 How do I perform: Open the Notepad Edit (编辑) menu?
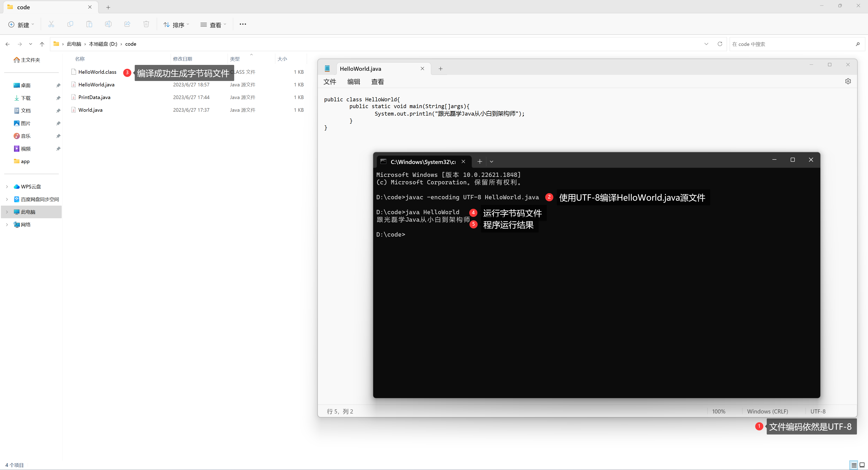(x=354, y=82)
